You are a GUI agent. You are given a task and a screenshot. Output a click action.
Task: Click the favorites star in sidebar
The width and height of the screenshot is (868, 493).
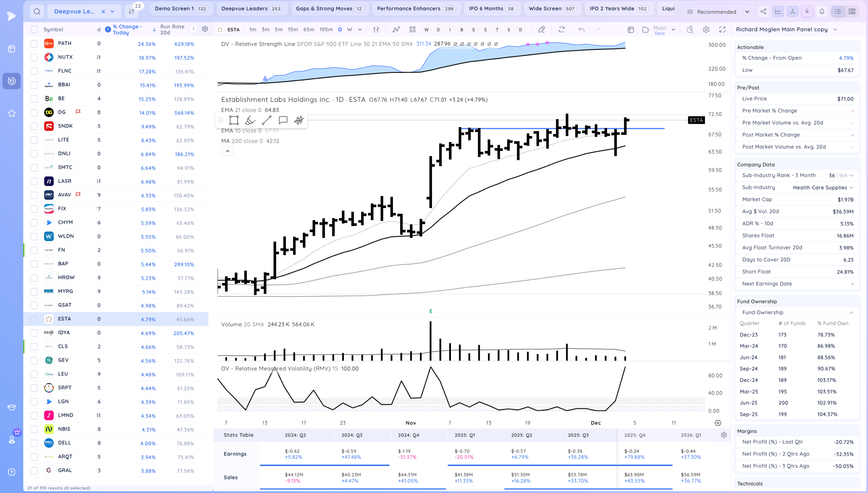[x=12, y=113]
